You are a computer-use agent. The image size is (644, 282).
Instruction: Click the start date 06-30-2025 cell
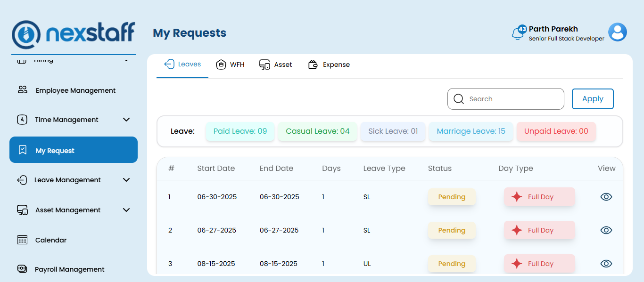click(x=217, y=197)
